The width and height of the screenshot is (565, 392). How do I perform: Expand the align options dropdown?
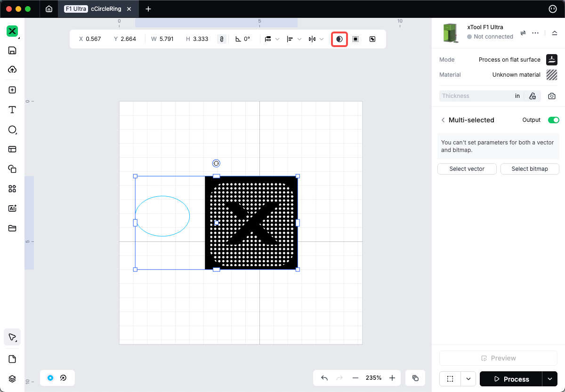(299, 39)
